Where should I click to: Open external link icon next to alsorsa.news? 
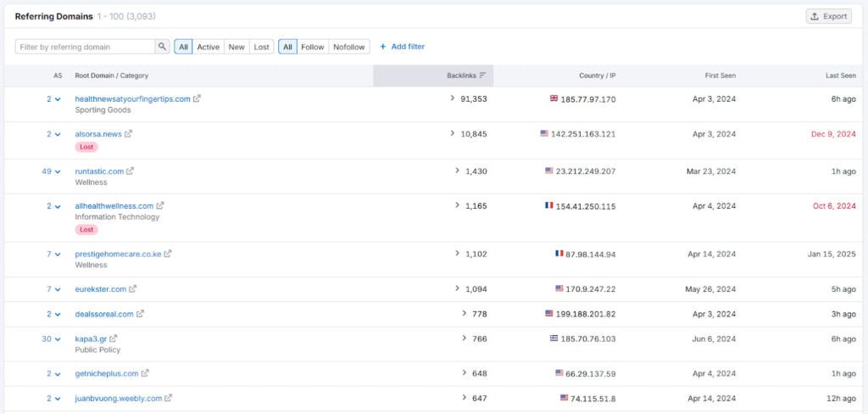(x=128, y=133)
